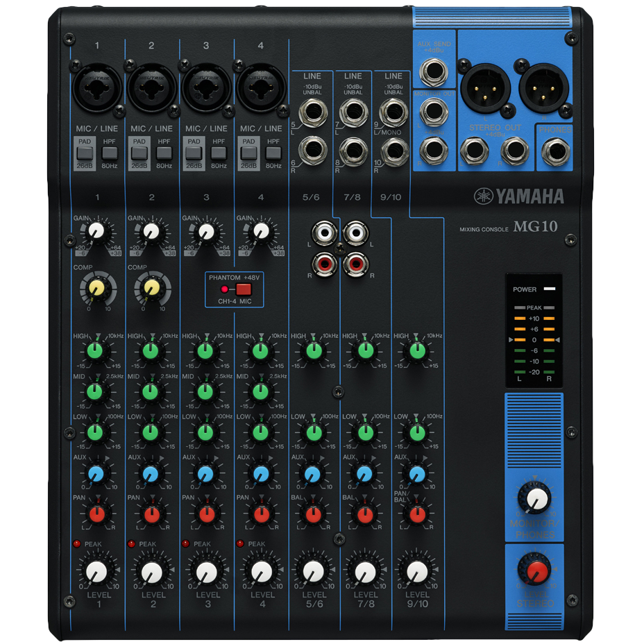Click the phantom power red LED indicator

pos(224,289)
